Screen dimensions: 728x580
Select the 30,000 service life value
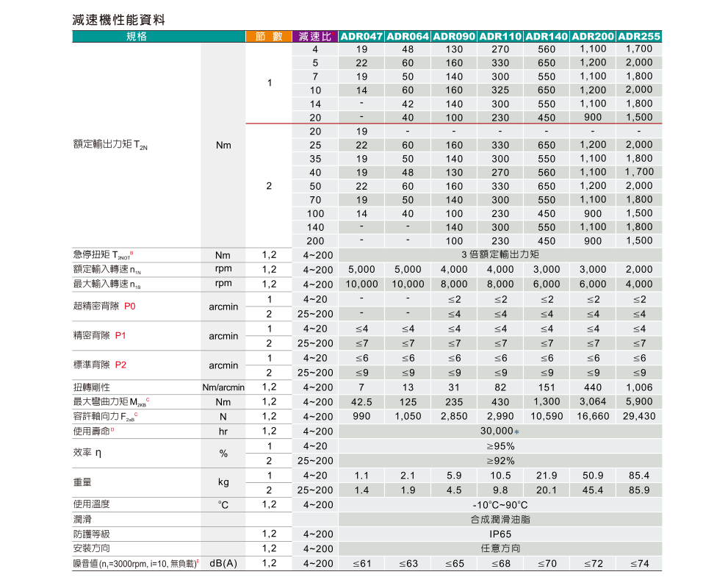coord(497,432)
